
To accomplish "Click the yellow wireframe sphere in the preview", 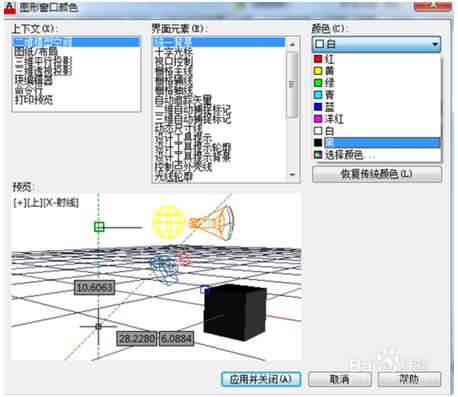I will point(169,222).
